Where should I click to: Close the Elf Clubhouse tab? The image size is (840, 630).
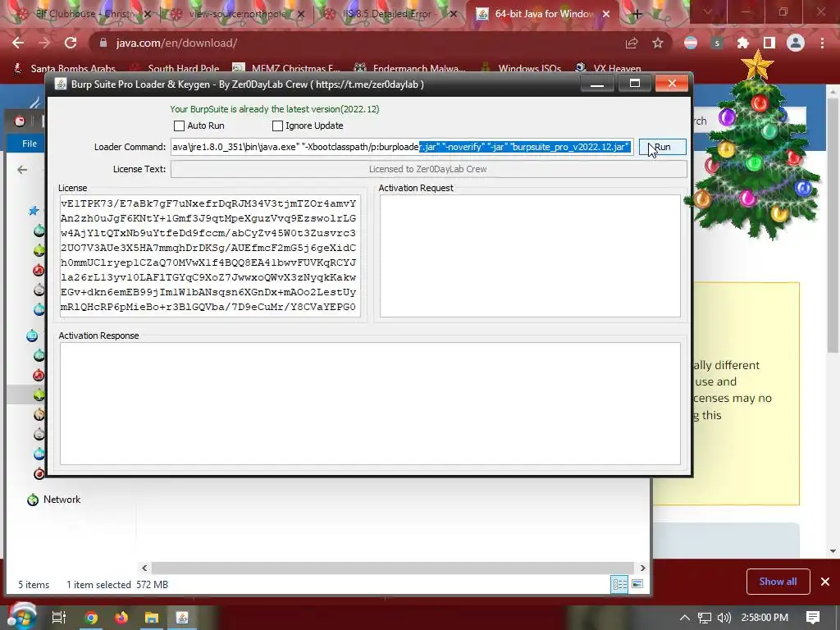pos(148,15)
